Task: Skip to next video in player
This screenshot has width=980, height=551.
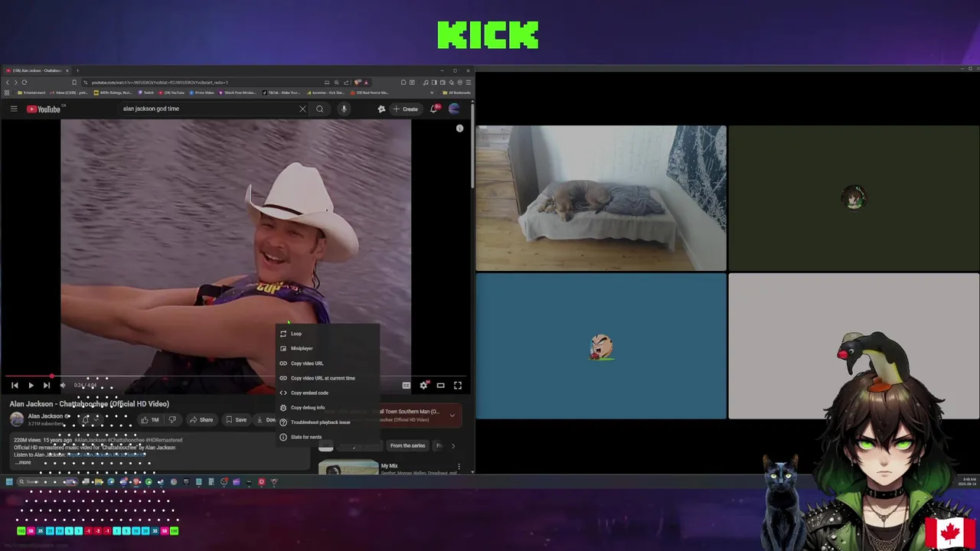Action: 47,386
